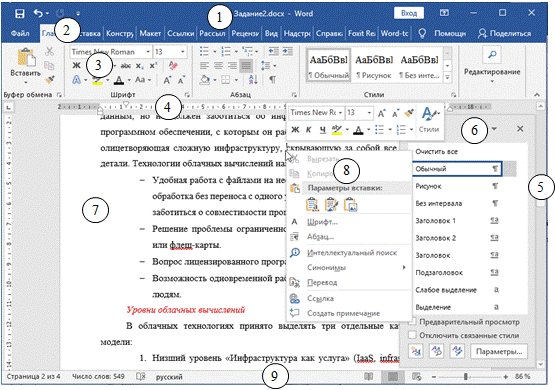This screenshot has height=390, width=555.
Task: Expand the styles gallery with the More arrow
Action: click(x=447, y=77)
